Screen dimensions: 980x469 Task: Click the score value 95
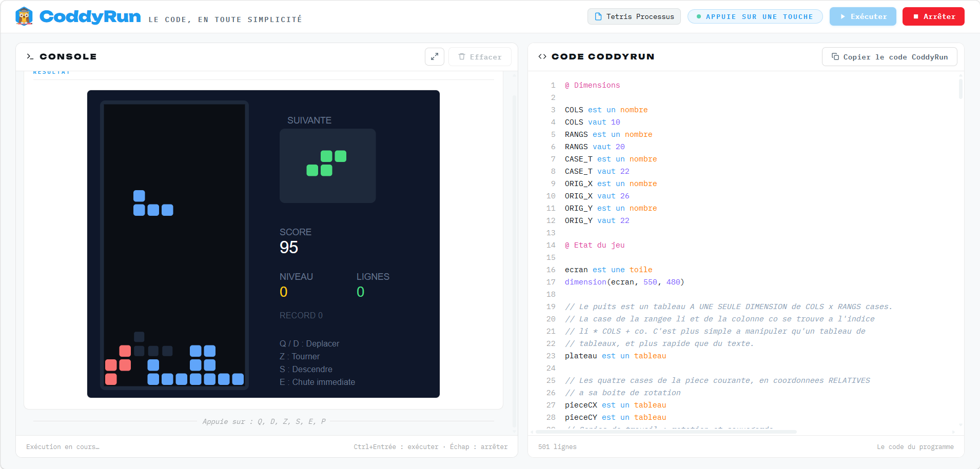point(289,248)
